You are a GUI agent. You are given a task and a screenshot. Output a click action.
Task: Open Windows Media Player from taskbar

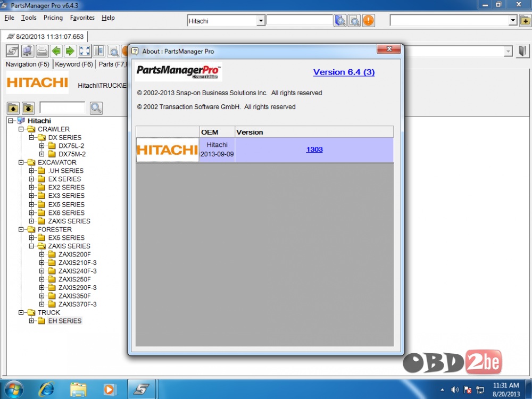pos(109,389)
